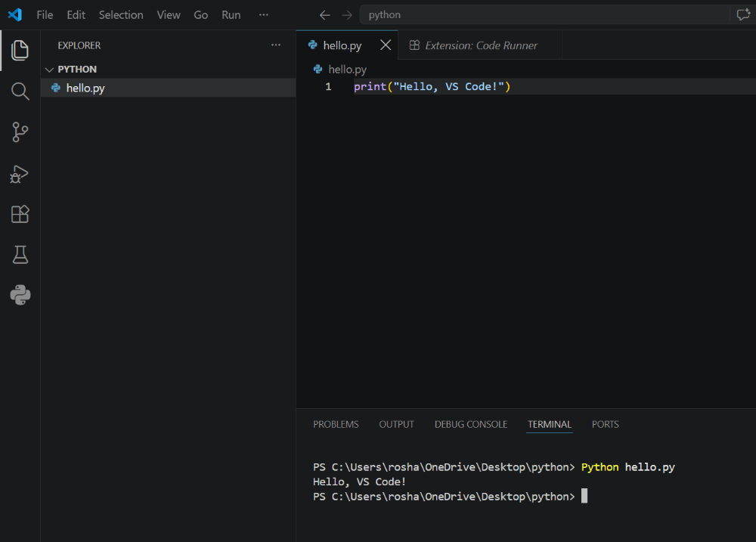Switch to Extension: Code Runner tab

[480, 45]
